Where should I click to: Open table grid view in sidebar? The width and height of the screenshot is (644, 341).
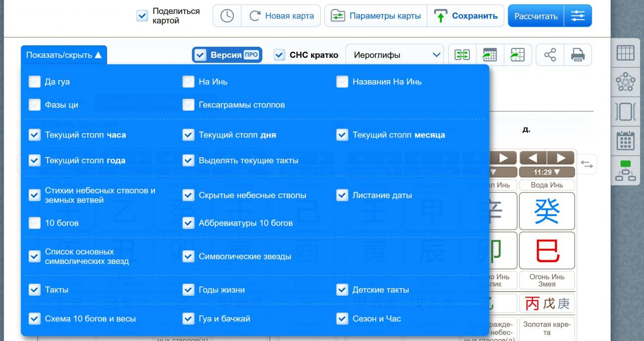click(625, 53)
